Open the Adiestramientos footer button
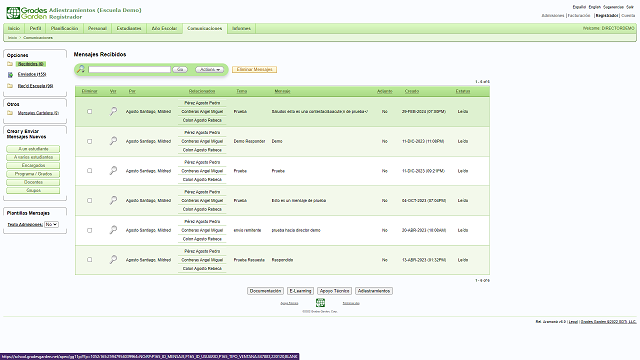This screenshot has width=640, height=360. click(374, 291)
